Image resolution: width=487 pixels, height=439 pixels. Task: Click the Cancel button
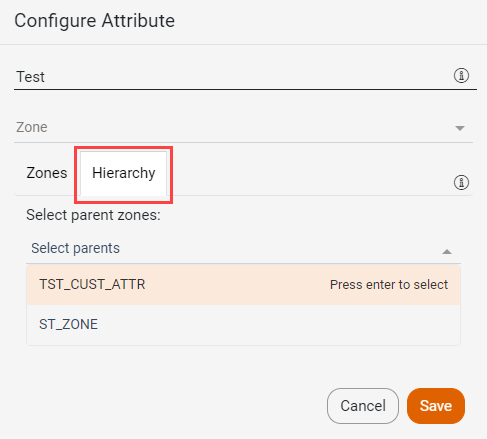pyautogui.click(x=363, y=406)
